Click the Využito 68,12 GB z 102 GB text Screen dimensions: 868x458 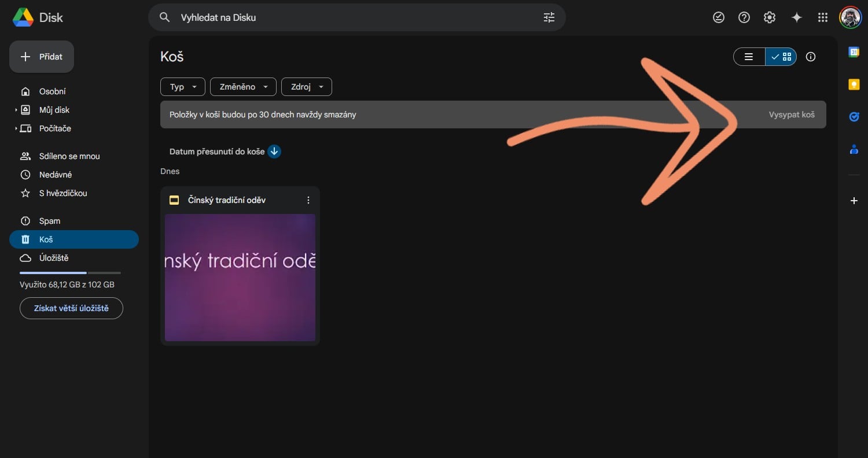click(x=67, y=285)
